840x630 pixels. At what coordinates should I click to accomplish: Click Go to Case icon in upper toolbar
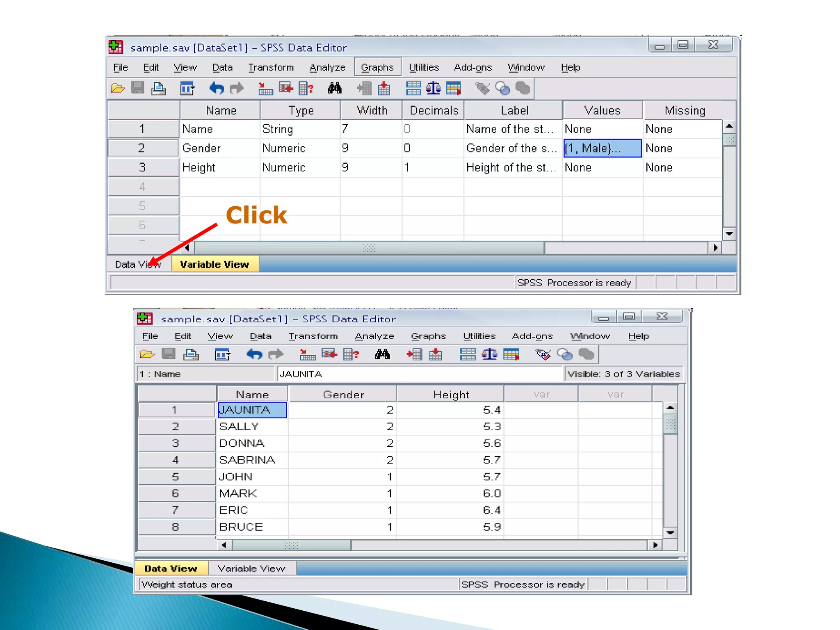click(265, 88)
